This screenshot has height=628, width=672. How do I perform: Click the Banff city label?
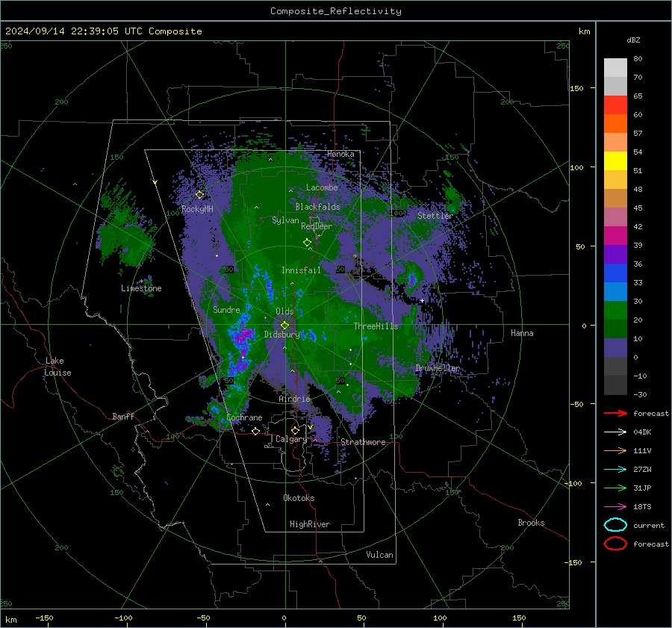click(123, 416)
